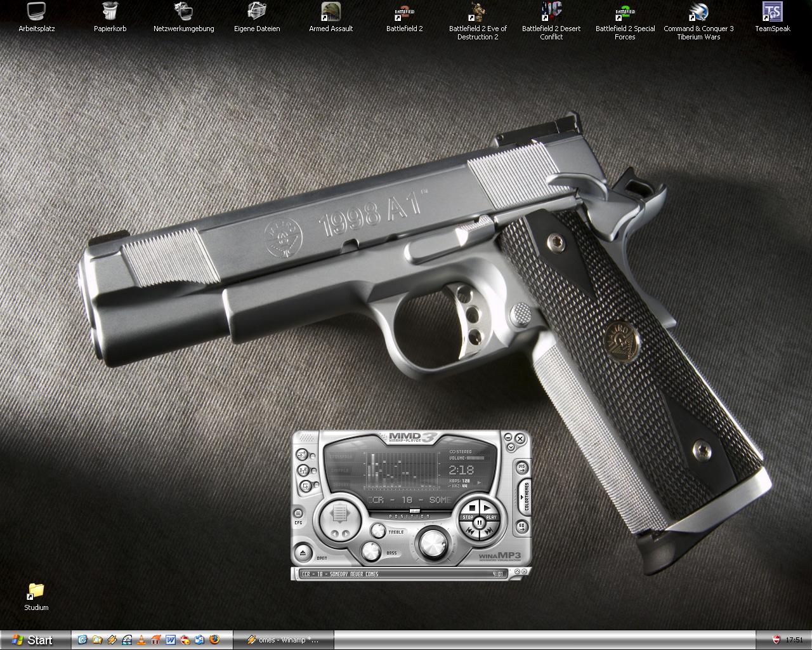Select the Netzwerkumgebung desktop icon

183,17
